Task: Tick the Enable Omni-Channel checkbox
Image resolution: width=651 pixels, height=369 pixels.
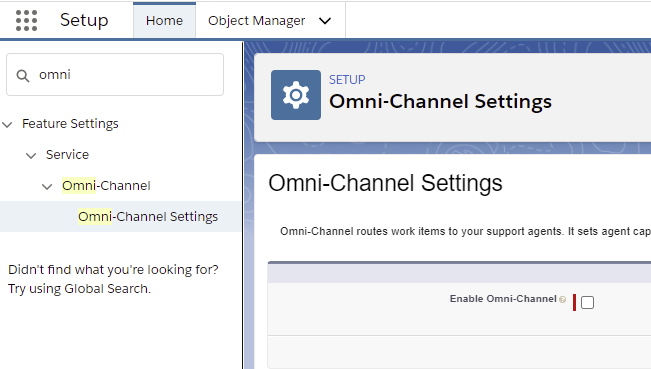Action: click(587, 303)
